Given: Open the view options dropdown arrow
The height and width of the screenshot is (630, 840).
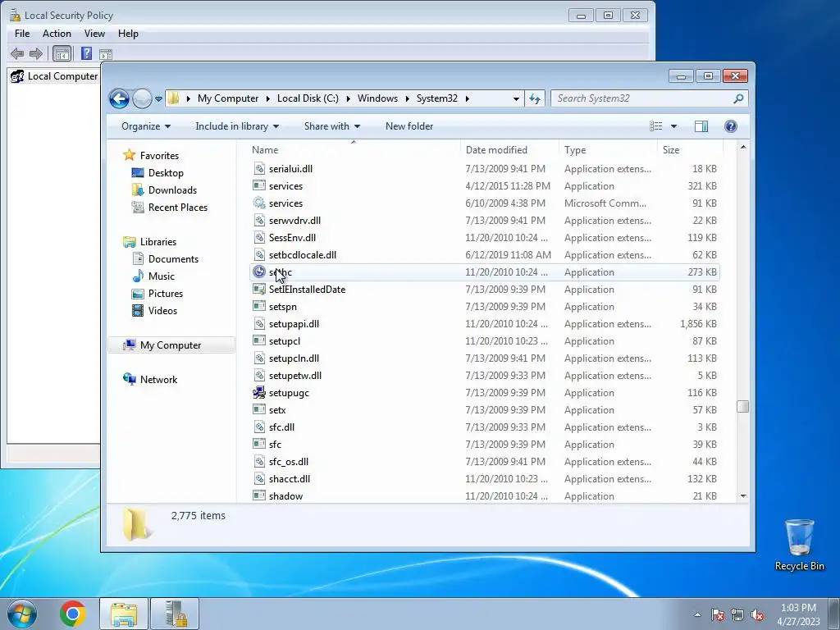Looking at the screenshot, I should [x=673, y=126].
